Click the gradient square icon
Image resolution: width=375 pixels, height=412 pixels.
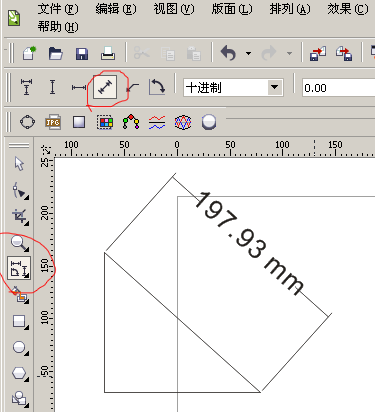point(79,122)
